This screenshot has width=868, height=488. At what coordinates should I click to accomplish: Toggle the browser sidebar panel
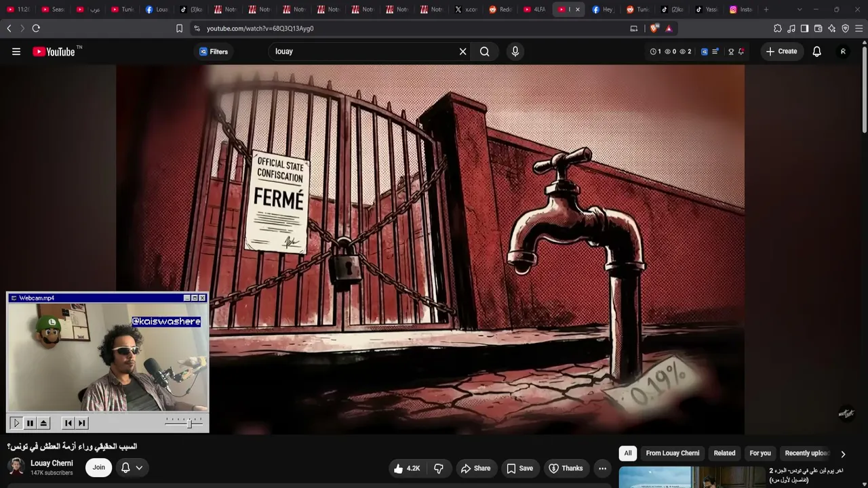(x=805, y=28)
